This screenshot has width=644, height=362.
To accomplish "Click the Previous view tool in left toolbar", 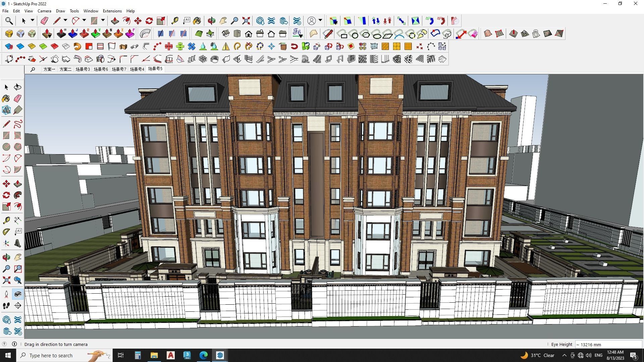I will click(x=17, y=280).
